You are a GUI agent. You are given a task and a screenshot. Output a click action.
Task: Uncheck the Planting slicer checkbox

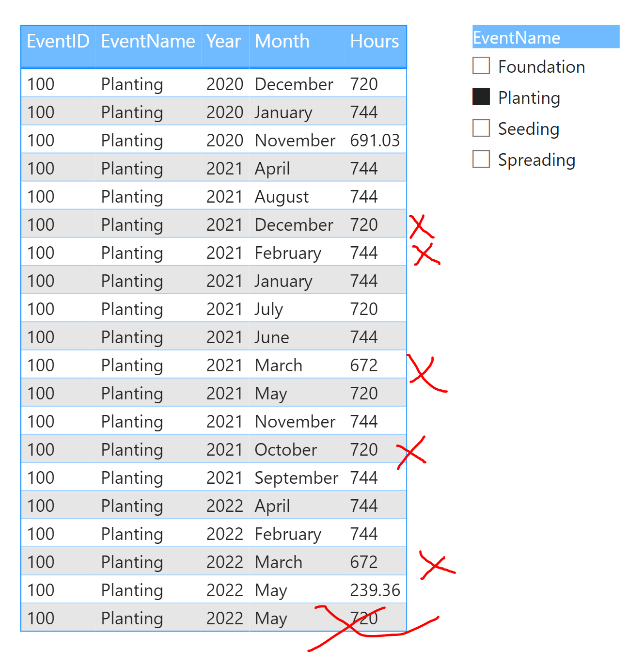481,97
